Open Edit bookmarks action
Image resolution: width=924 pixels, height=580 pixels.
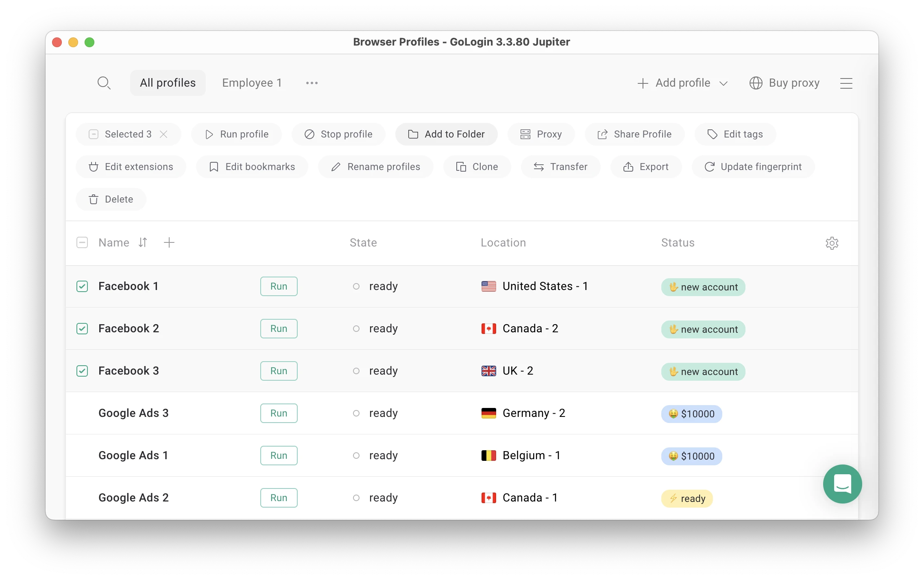(252, 167)
